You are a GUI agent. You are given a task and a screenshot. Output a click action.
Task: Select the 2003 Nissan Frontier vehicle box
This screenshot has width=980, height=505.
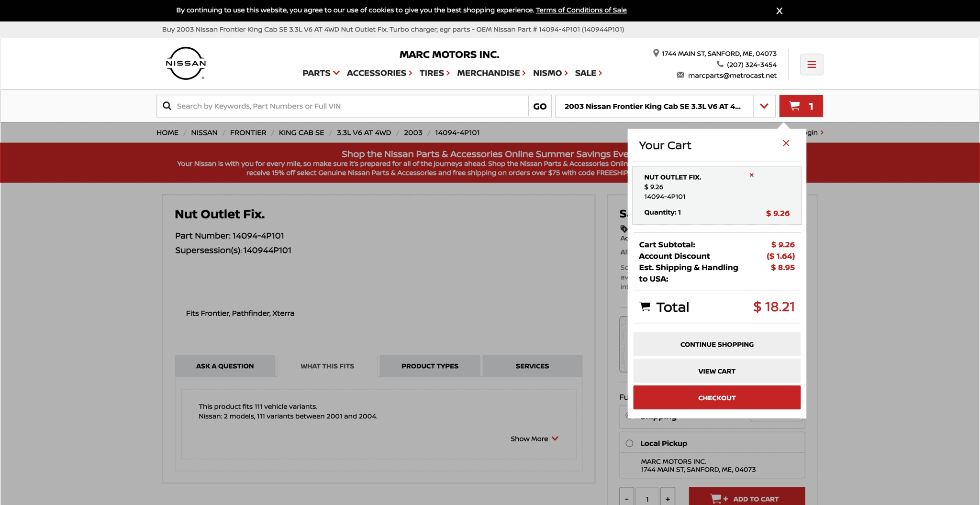pyautogui.click(x=654, y=106)
